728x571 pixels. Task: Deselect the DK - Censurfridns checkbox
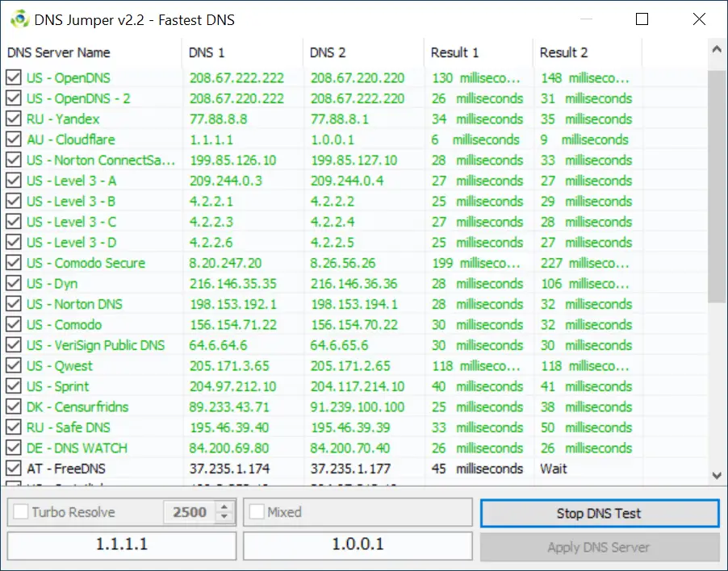click(14, 406)
